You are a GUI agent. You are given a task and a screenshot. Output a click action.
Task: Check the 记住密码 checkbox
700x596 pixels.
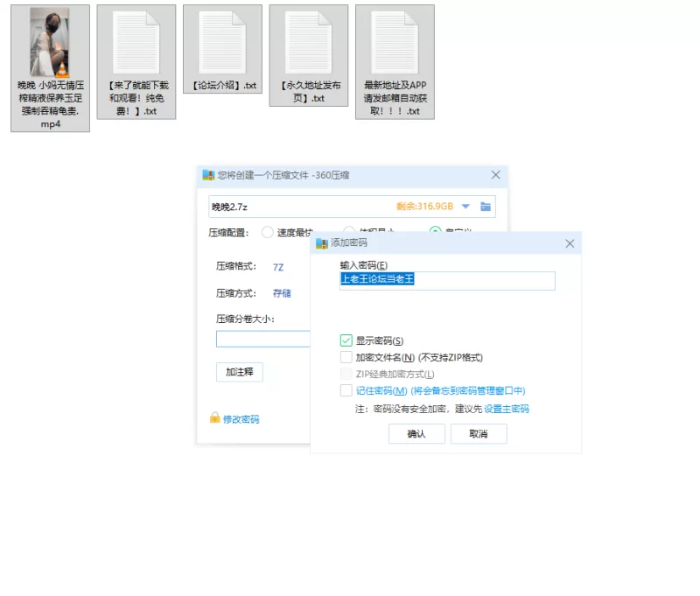tap(346, 390)
